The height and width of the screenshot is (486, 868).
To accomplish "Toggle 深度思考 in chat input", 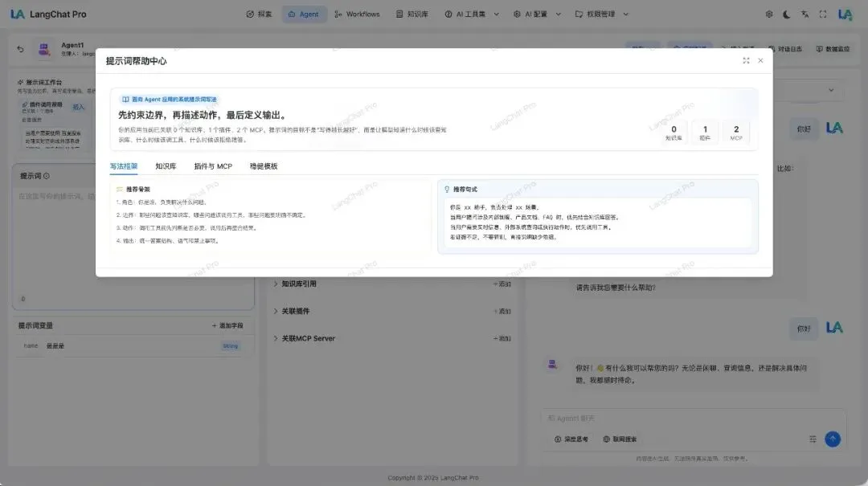I will 571,439.
